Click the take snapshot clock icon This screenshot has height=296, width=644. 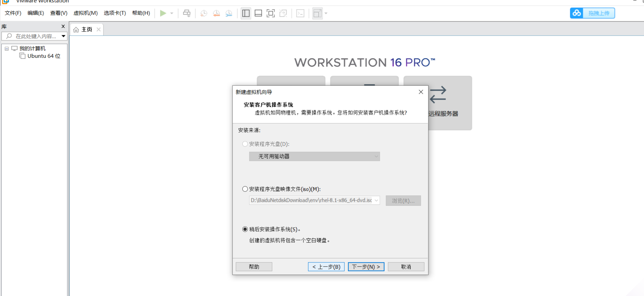[x=204, y=13]
